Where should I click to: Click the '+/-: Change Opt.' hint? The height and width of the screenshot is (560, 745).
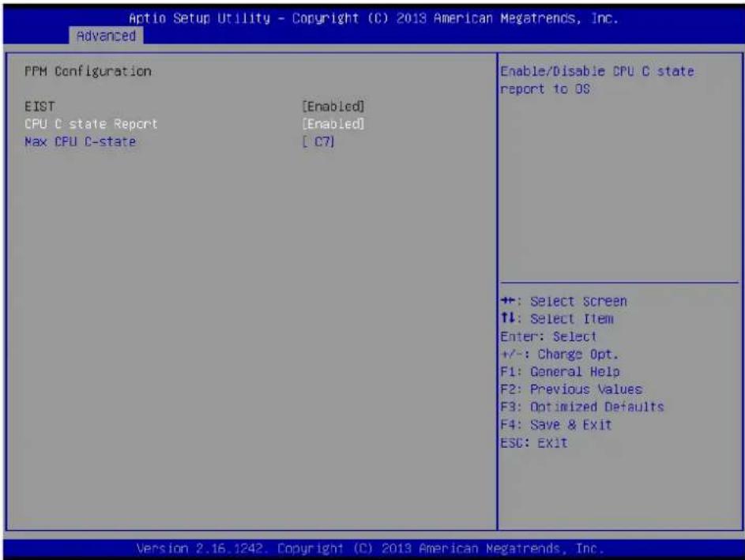coord(559,355)
